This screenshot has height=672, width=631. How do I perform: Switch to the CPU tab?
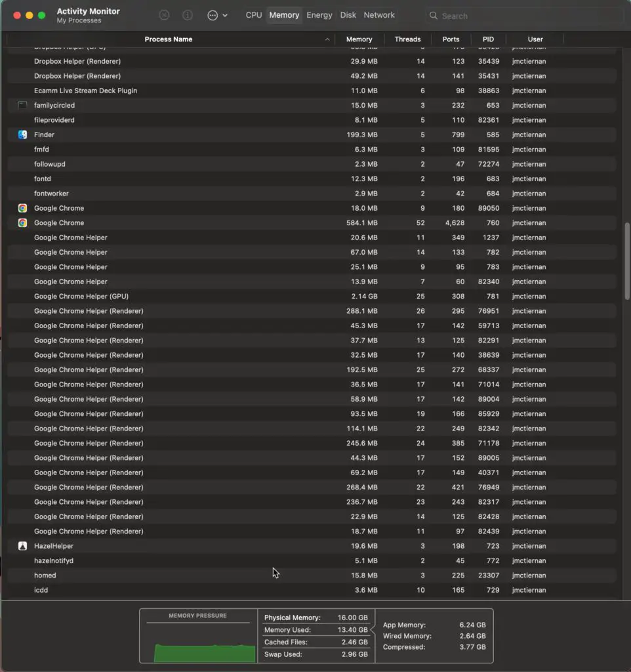254,15
